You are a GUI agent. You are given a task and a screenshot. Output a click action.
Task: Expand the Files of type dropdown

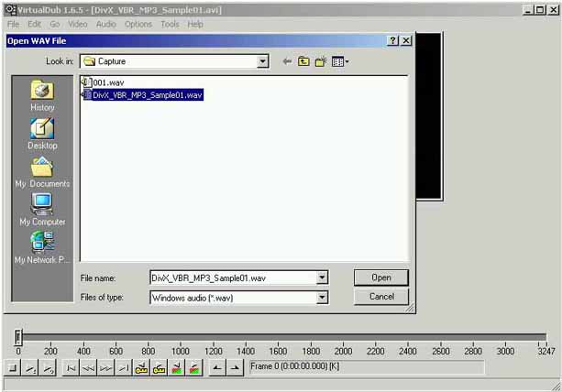point(322,297)
